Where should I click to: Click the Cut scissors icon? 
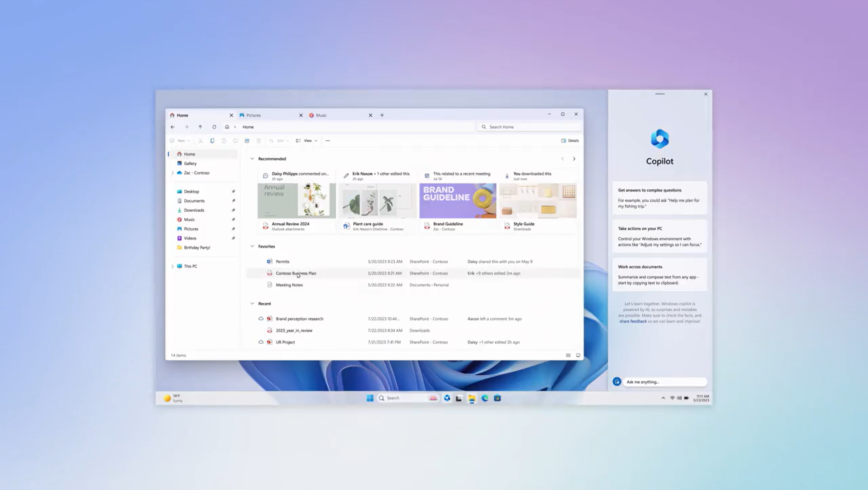[x=200, y=140]
